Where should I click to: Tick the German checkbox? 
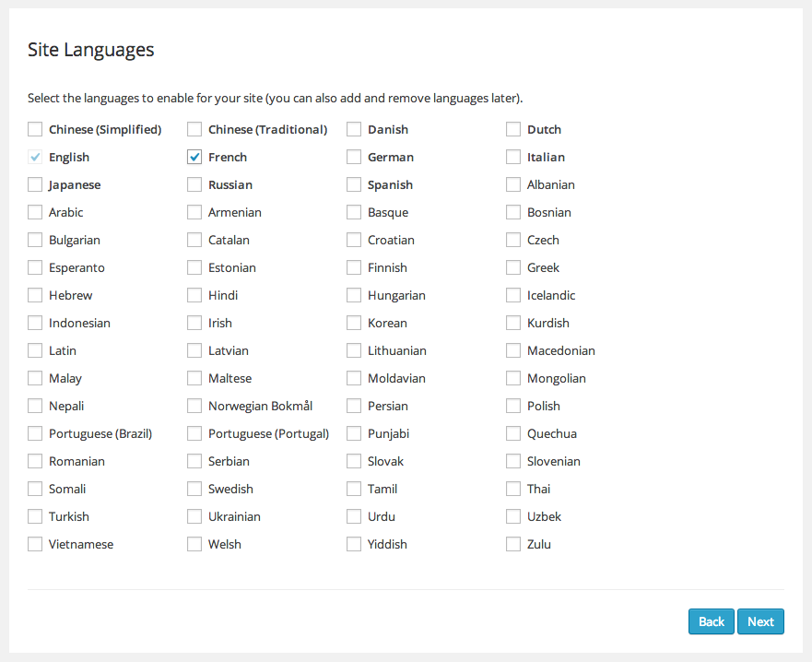(354, 158)
